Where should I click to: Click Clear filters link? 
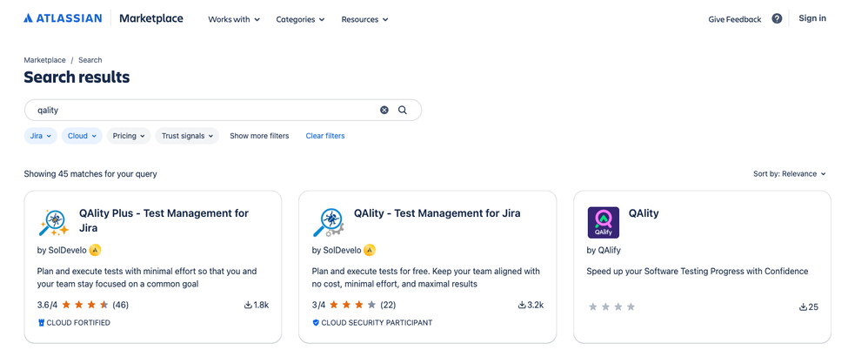click(325, 136)
